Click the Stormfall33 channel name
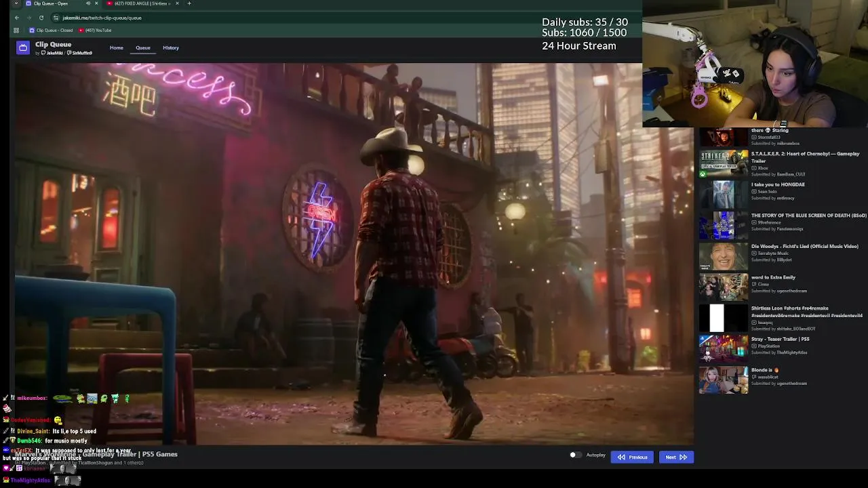This screenshot has height=488, width=868. [x=768, y=137]
